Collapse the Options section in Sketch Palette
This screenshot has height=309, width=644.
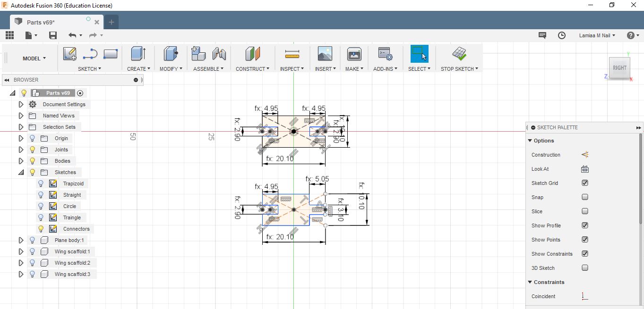tap(530, 141)
